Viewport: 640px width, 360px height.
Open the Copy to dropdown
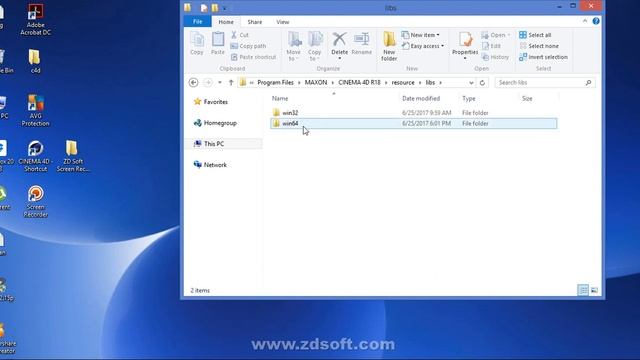click(314, 47)
